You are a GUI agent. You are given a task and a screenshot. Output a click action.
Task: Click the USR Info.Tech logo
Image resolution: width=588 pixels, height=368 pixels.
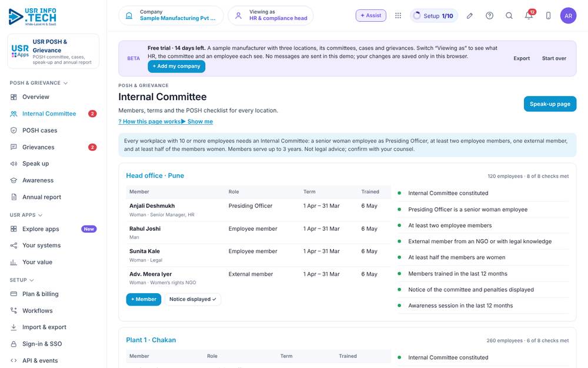click(32, 16)
